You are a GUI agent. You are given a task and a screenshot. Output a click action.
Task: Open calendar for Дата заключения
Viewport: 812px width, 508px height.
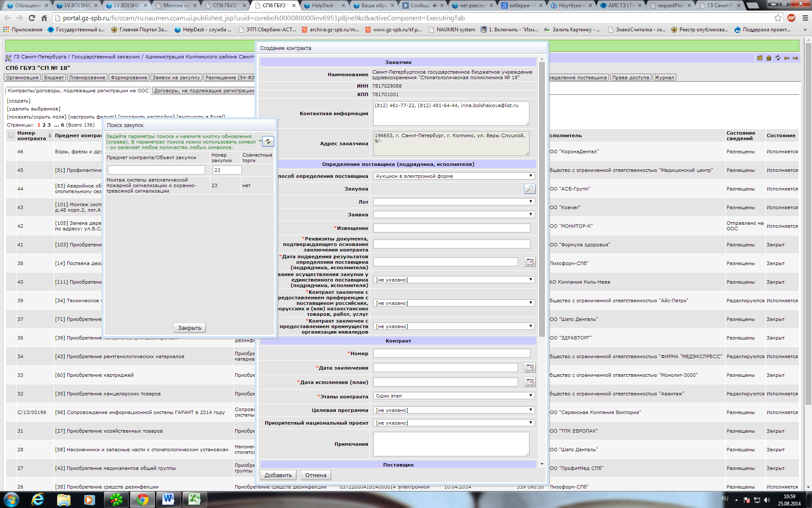pyautogui.click(x=529, y=367)
